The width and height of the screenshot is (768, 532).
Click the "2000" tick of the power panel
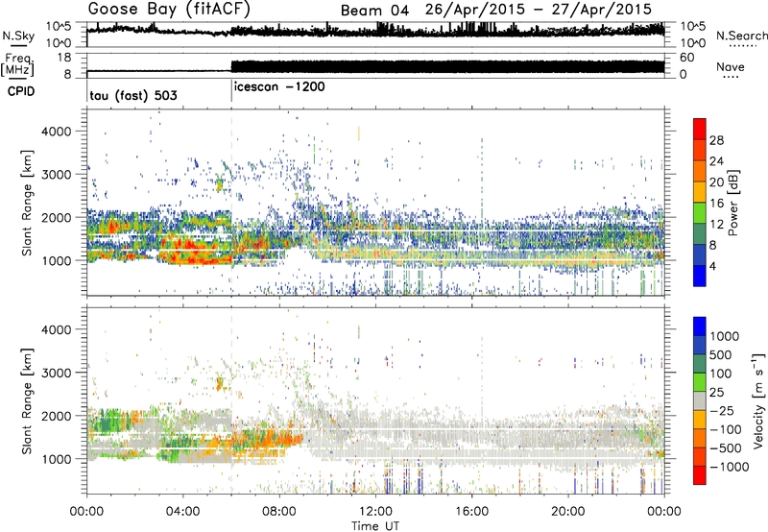pyautogui.click(x=57, y=217)
